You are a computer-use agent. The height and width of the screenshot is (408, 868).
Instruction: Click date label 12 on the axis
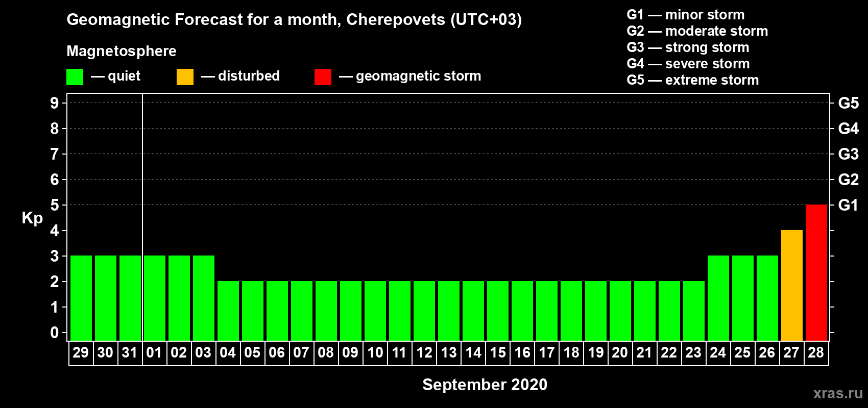click(x=424, y=353)
